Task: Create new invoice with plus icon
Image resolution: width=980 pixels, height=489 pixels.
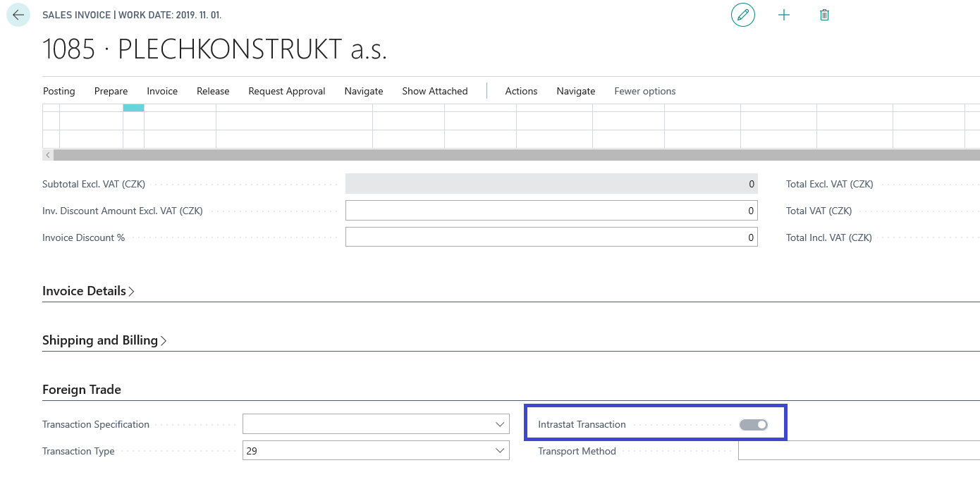Action: tap(784, 15)
